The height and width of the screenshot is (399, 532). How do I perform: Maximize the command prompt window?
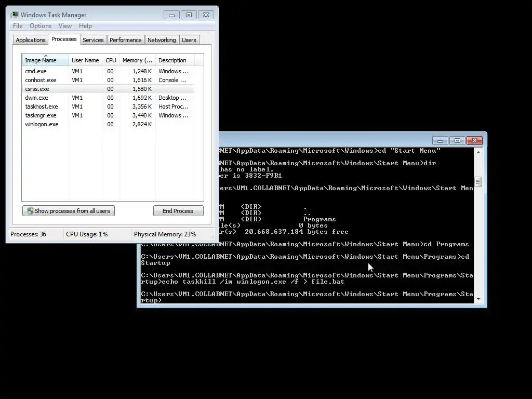point(457,140)
